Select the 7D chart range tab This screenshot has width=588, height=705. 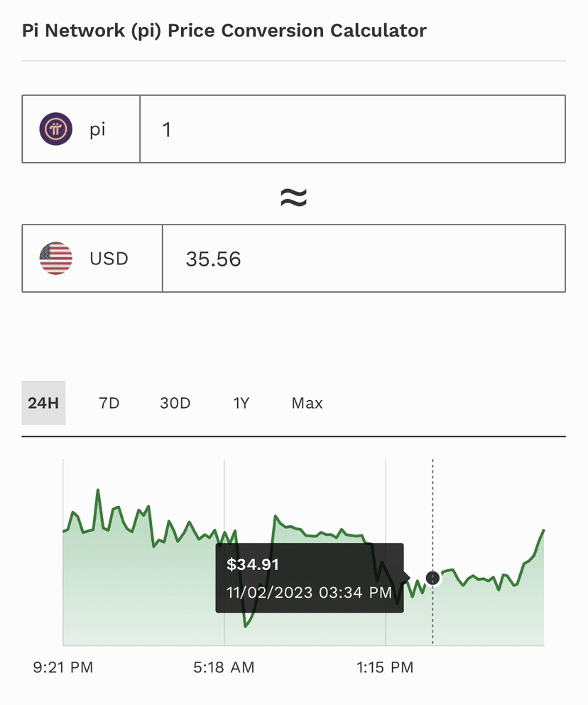click(109, 403)
